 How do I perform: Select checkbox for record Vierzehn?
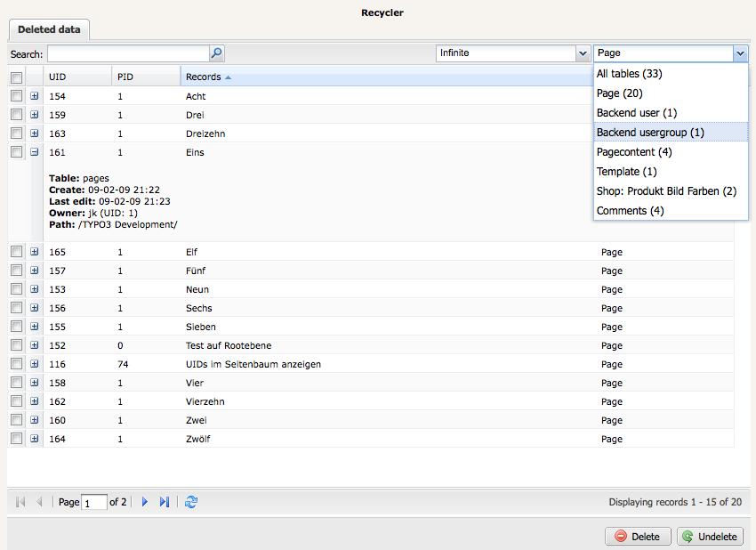16,401
